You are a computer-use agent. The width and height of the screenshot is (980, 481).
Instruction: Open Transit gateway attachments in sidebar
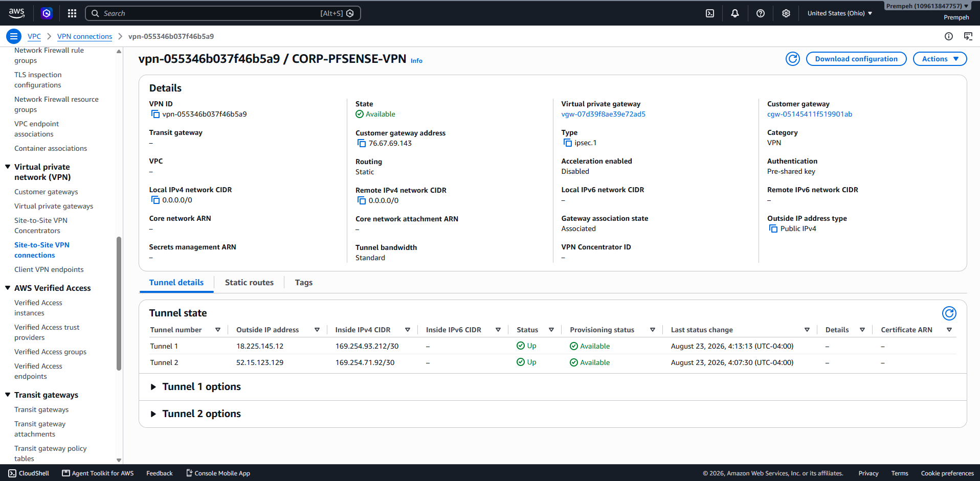(x=40, y=429)
